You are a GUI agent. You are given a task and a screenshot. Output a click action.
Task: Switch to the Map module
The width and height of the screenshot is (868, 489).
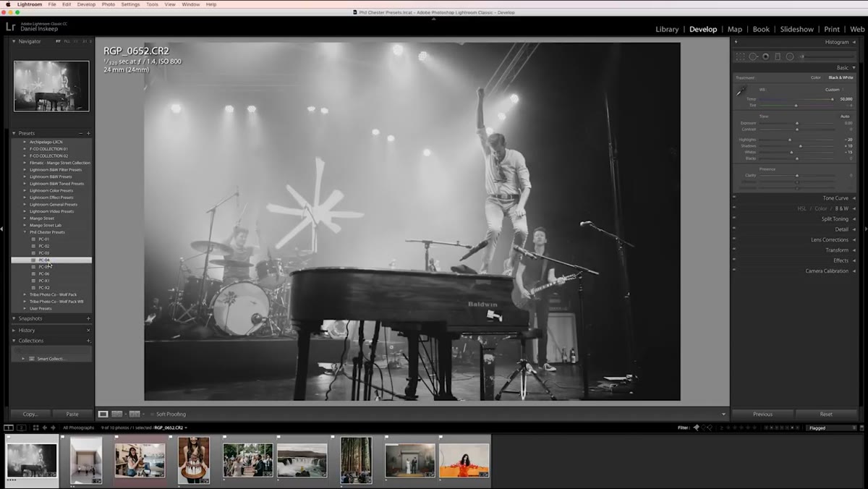[735, 29]
